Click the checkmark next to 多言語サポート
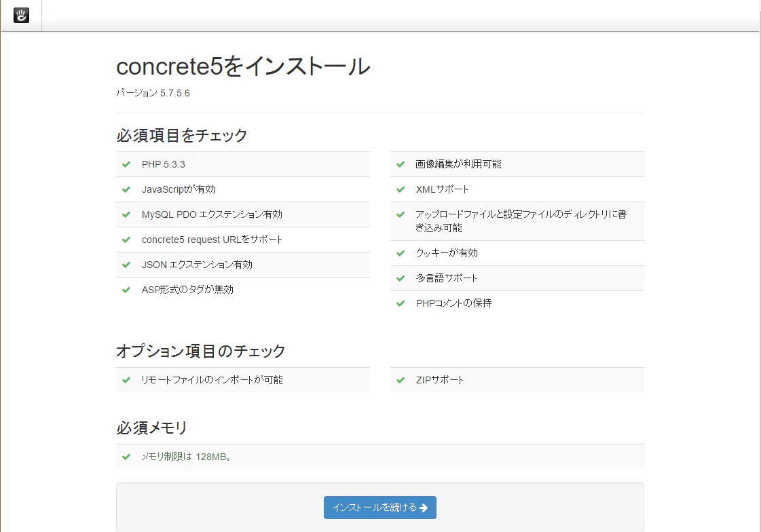The width and height of the screenshot is (761, 532). 401,278
